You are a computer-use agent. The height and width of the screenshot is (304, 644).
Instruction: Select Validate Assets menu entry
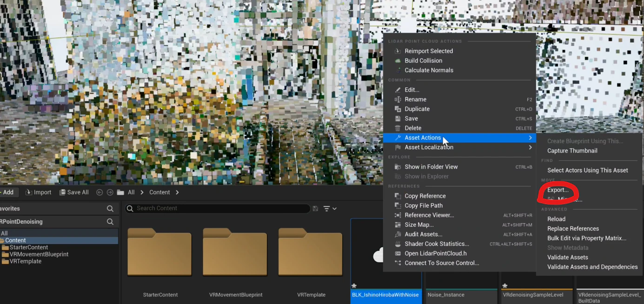(568, 258)
